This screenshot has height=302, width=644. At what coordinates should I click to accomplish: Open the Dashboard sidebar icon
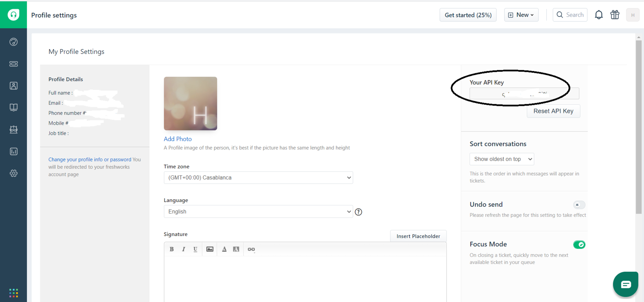click(13, 42)
